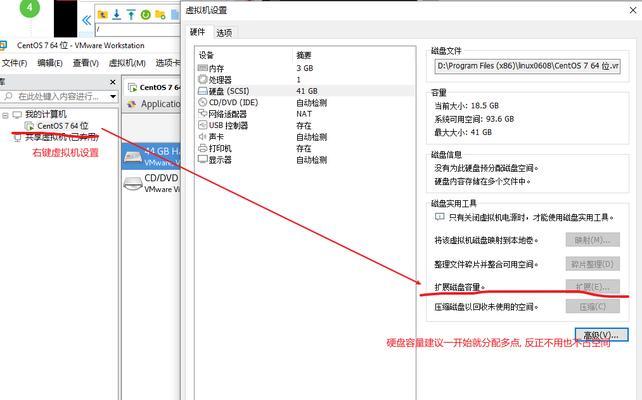Open the library search dropdown arrow
The height and width of the screenshot is (400, 642).
click(113, 97)
